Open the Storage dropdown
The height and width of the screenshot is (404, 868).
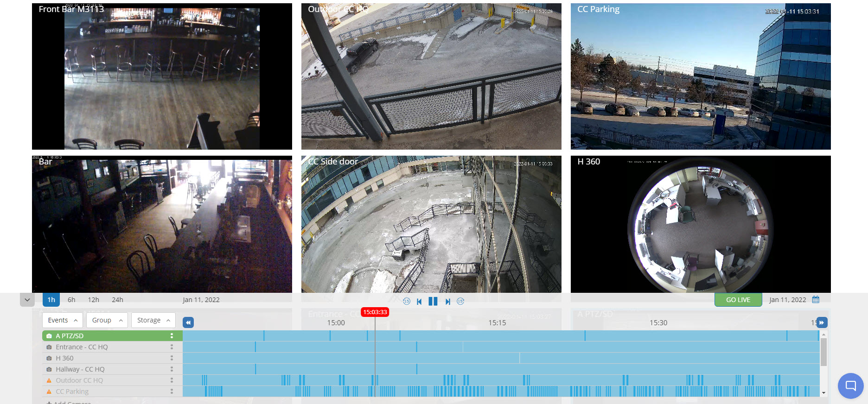[153, 320]
